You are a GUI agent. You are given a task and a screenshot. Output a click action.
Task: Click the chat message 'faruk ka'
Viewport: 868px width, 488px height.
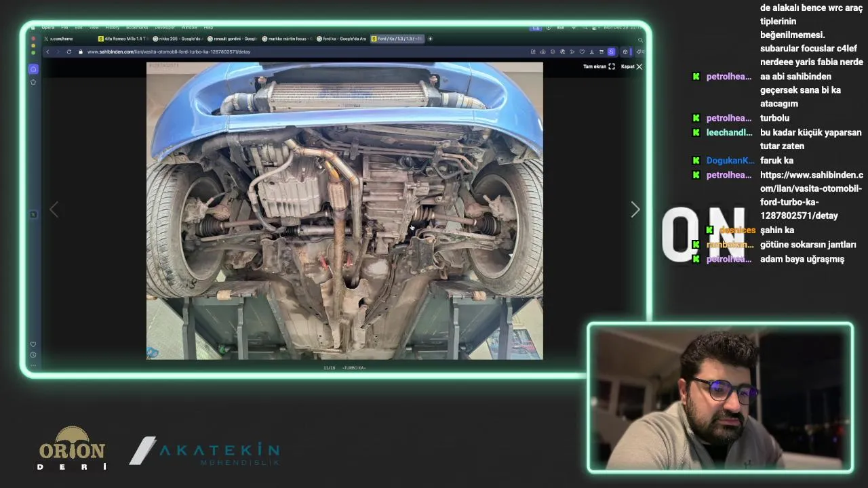coord(776,161)
